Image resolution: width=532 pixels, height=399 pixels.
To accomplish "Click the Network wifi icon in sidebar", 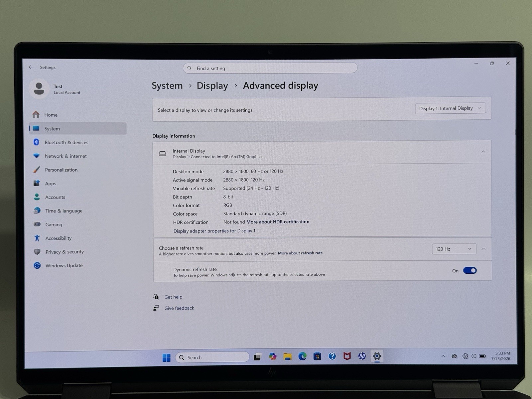I will point(37,156).
